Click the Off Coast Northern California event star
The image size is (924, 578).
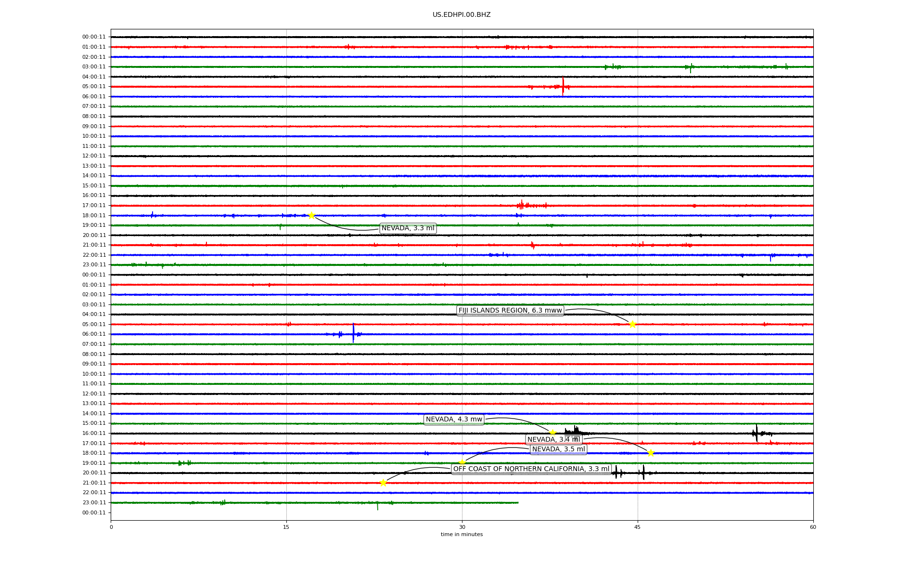tap(383, 483)
